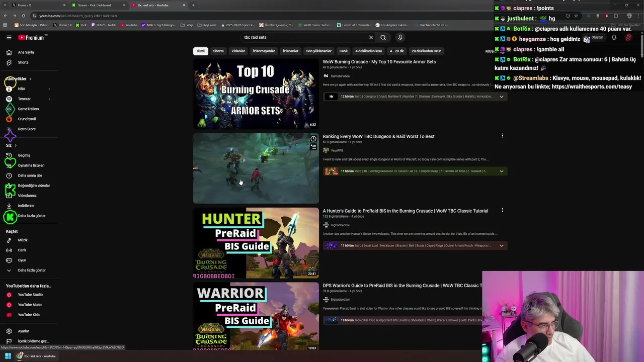Open the GameTrailers subscription channel
Viewport: 644px width, 362px height.
28,109
